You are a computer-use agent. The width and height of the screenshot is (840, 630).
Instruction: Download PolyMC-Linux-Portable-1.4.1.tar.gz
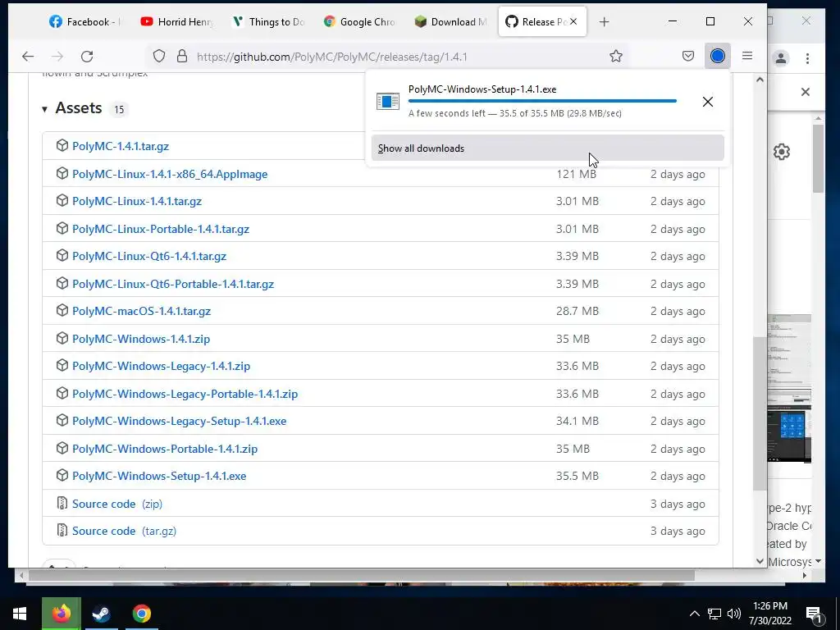click(x=161, y=230)
